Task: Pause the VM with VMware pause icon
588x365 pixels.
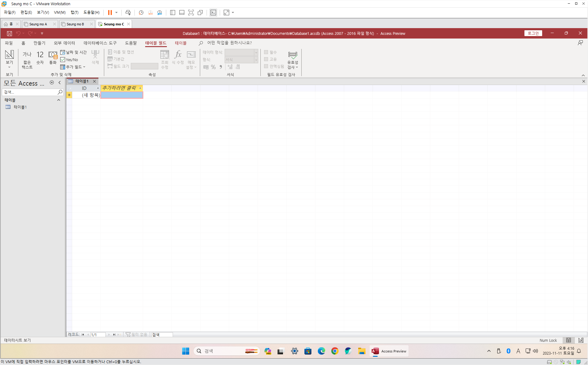Action: pyautogui.click(x=110, y=13)
